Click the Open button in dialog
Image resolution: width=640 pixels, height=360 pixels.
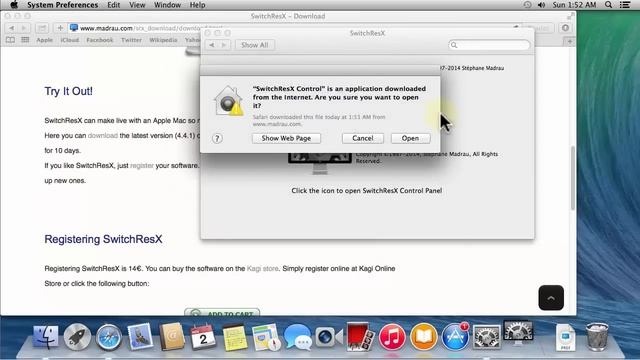click(x=410, y=138)
